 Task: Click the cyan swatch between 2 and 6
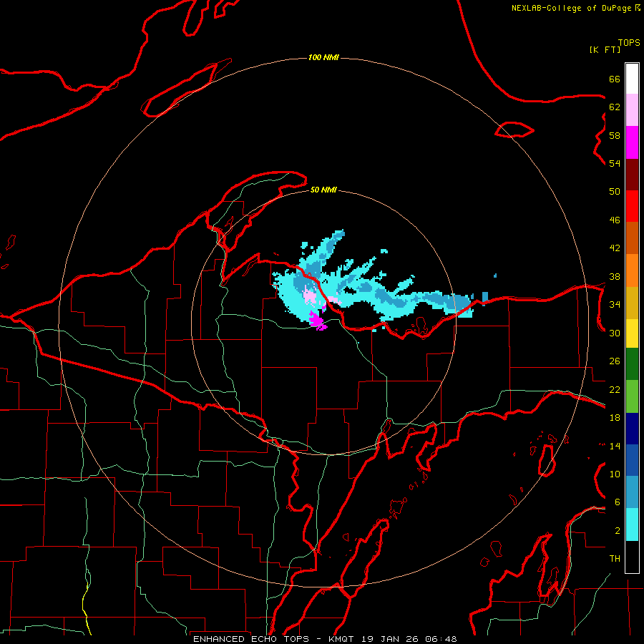tap(632, 525)
